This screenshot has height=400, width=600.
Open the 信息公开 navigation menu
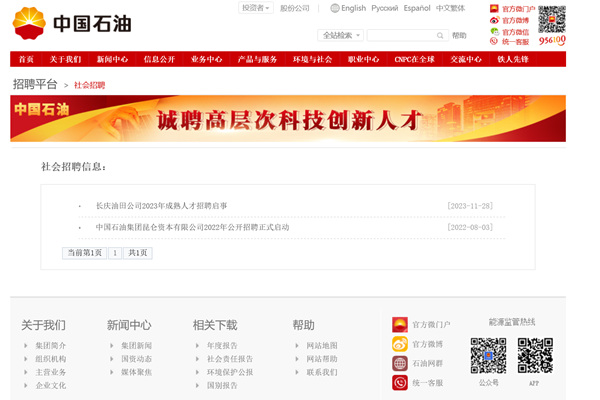point(159,59)
